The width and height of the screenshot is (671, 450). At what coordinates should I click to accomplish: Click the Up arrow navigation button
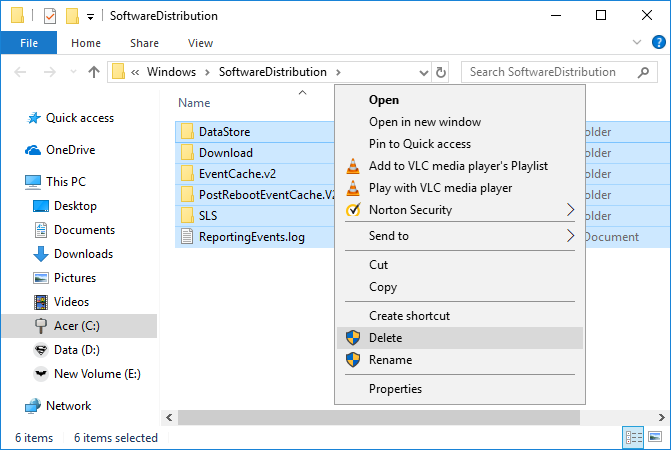tap(94, 72)
